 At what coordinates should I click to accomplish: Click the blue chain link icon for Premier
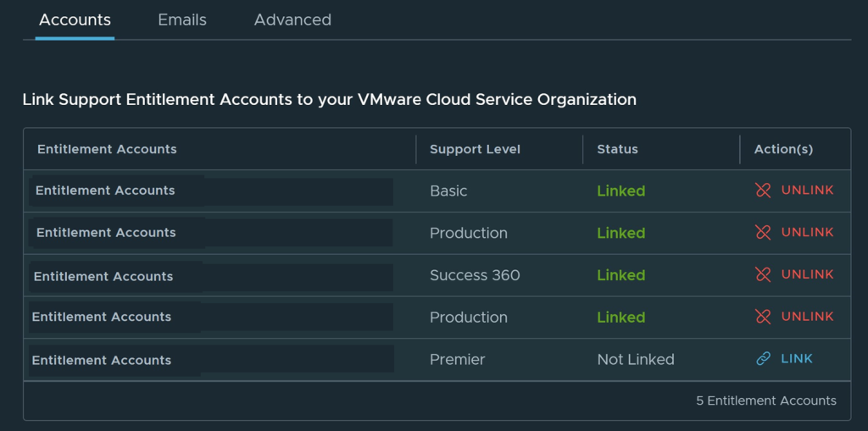click(763, 359)
